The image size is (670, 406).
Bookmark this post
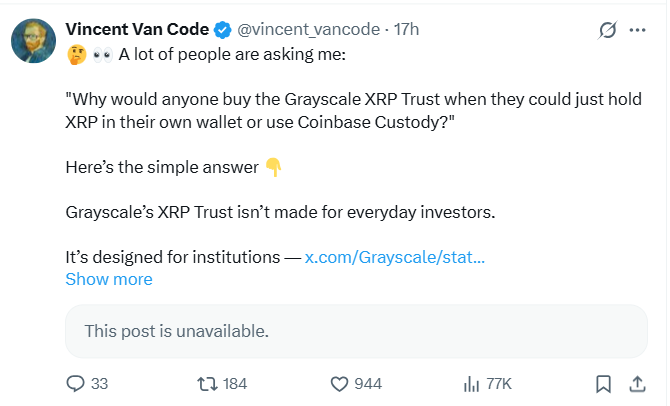coord(603,383)
